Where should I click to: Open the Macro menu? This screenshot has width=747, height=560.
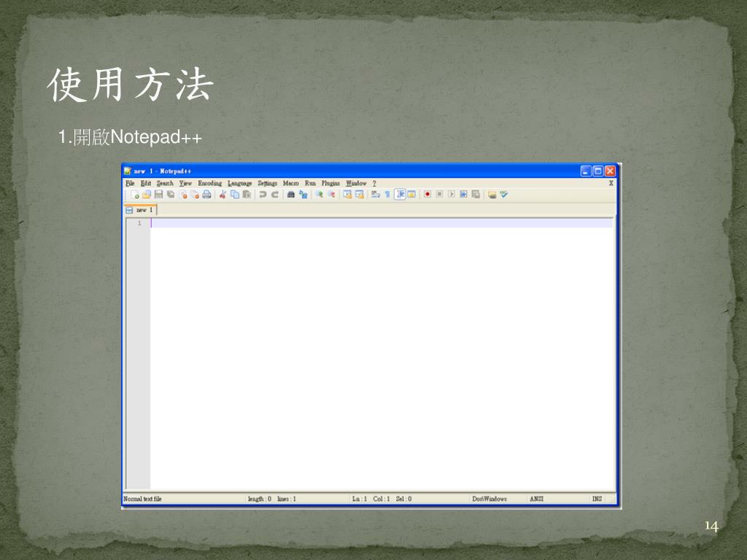290,183
